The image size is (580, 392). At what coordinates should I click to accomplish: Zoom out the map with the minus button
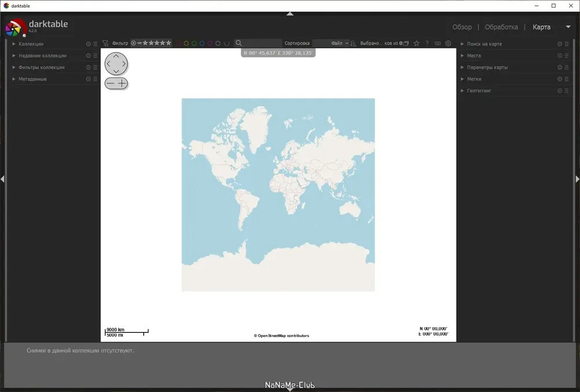click(x=110, y=83)
